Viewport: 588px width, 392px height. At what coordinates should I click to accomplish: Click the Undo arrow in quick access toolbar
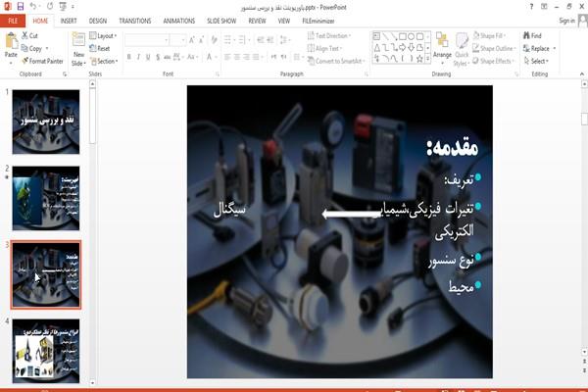33,7
